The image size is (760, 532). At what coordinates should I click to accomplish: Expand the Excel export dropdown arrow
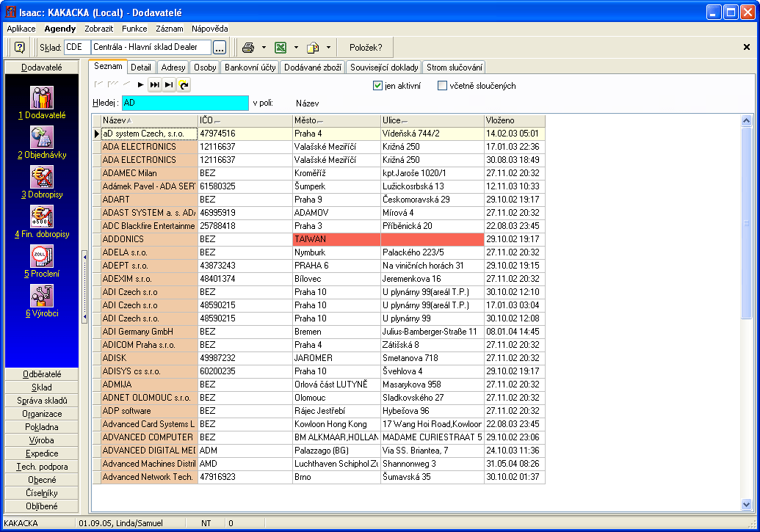pos(296,47)
